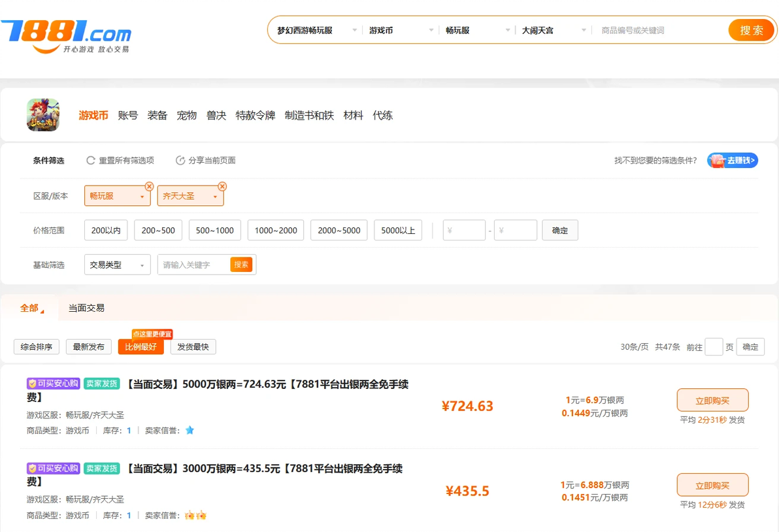Choose the 1000~2000 price range
Image resolution: width=779 pixels, height=532 pixels.
pos(276,230)
